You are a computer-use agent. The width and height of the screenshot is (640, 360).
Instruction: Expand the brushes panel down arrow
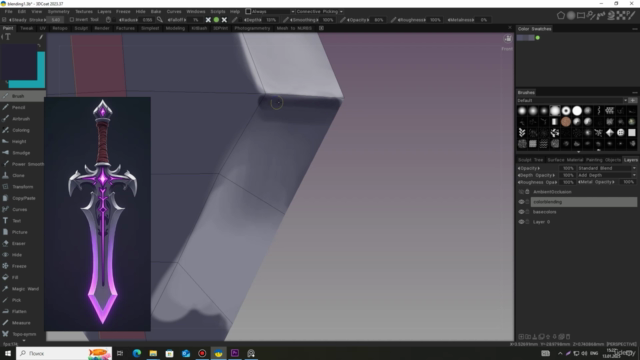click(578, 151)
